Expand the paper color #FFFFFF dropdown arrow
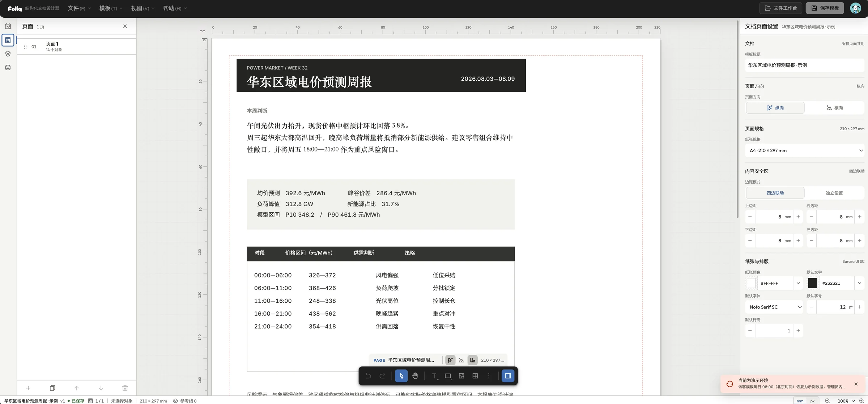 [x=798, y=283]
